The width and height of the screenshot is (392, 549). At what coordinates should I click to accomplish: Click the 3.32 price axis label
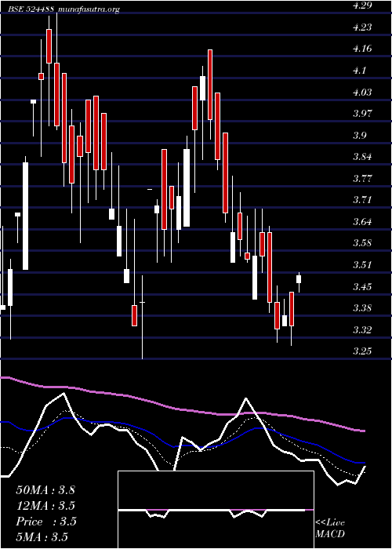pos(363,330)
